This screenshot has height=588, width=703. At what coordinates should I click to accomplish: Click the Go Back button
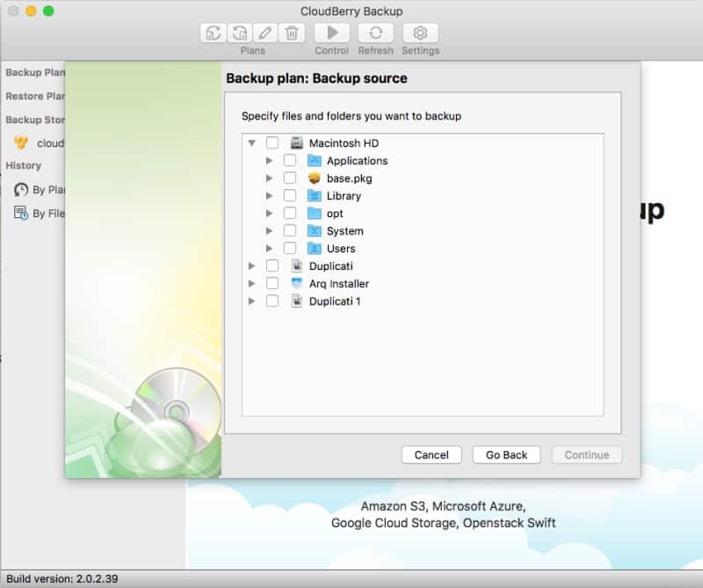(506, 454)
